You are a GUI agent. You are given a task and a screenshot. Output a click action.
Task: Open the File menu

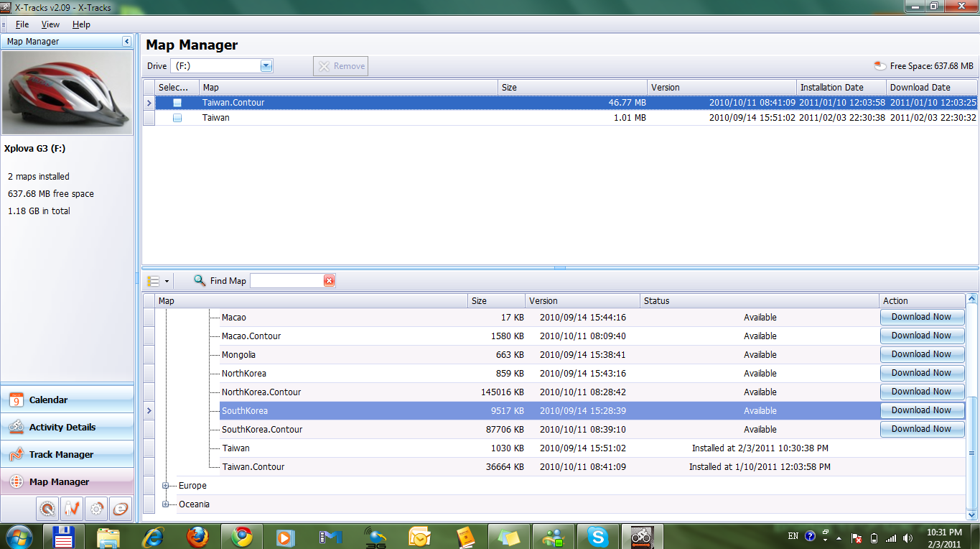click(x=22, y=24)
